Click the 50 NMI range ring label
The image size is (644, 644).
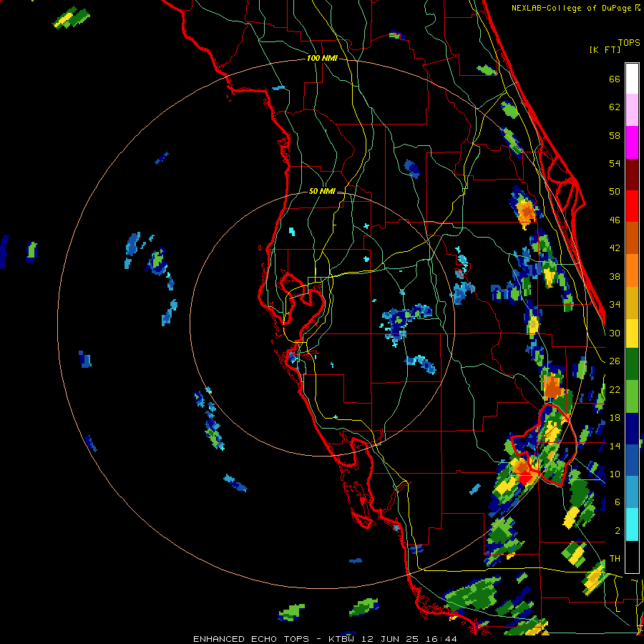pyautogui.click(x=322, y=191)
